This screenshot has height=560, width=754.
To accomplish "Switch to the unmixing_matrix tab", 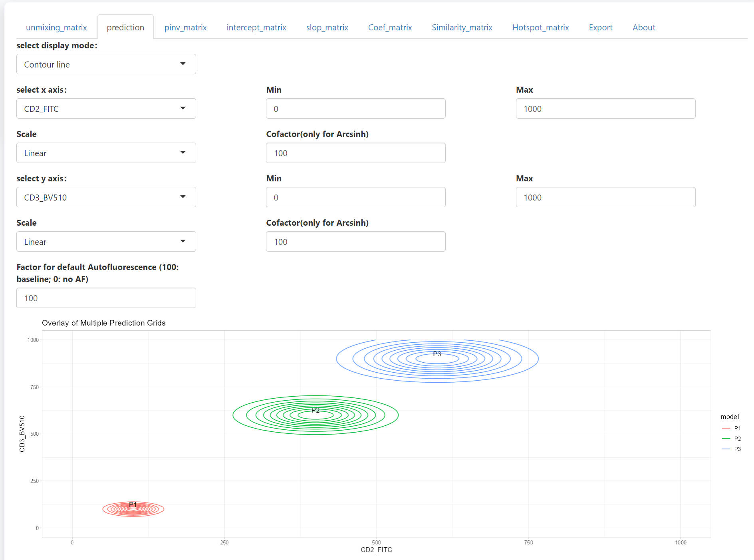I will (56, 28).
